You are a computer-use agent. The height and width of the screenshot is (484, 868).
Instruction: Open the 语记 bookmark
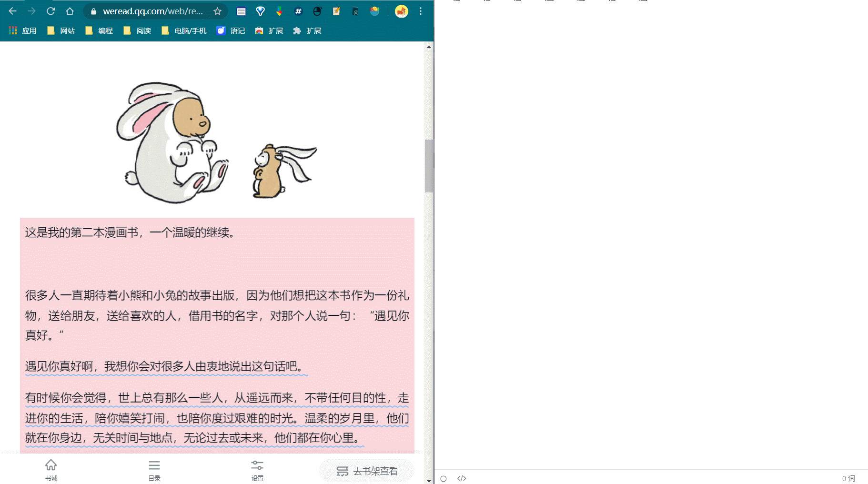(231, 30)
